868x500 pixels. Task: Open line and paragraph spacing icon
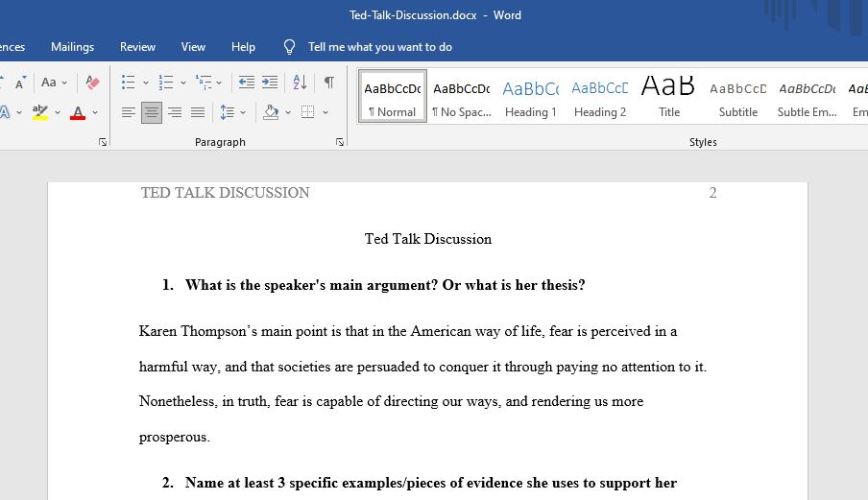pos(227,113)
